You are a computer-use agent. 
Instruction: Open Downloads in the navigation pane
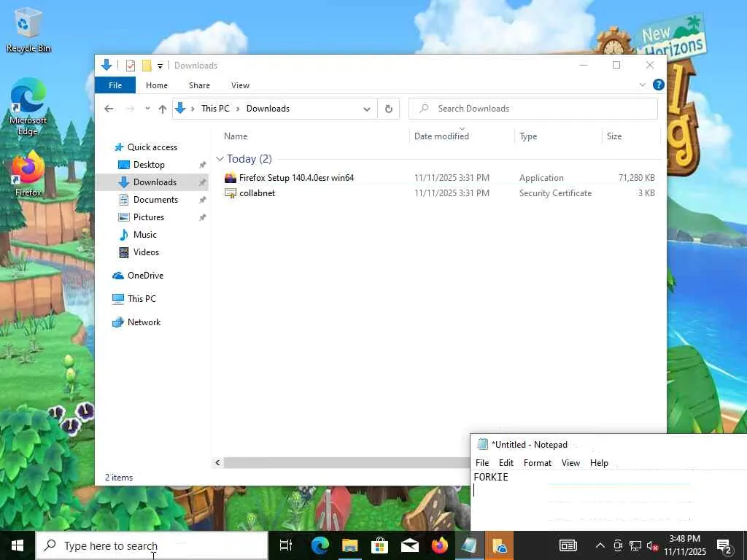(x=155, y=182)
